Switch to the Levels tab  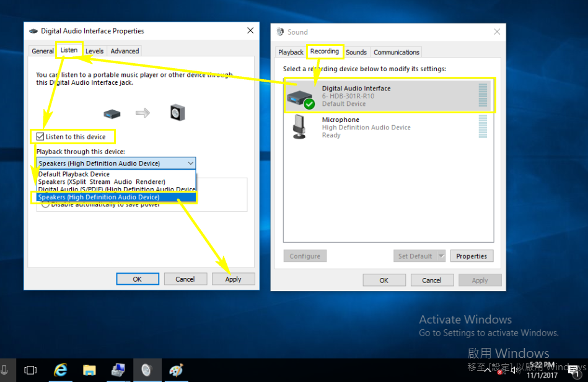[x=95, y=51]
